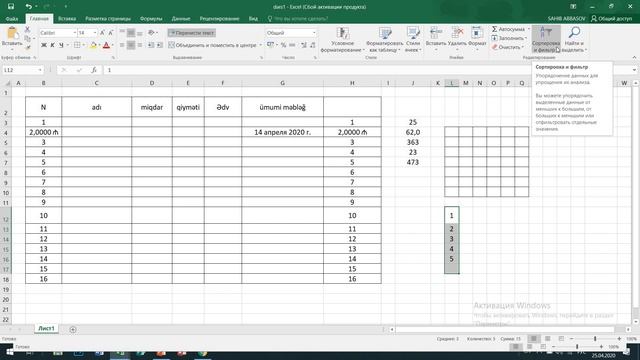The height and width of the screenshot is (360, 640).
Task: Copy the selected cells
Action: (x=27, y=38)
